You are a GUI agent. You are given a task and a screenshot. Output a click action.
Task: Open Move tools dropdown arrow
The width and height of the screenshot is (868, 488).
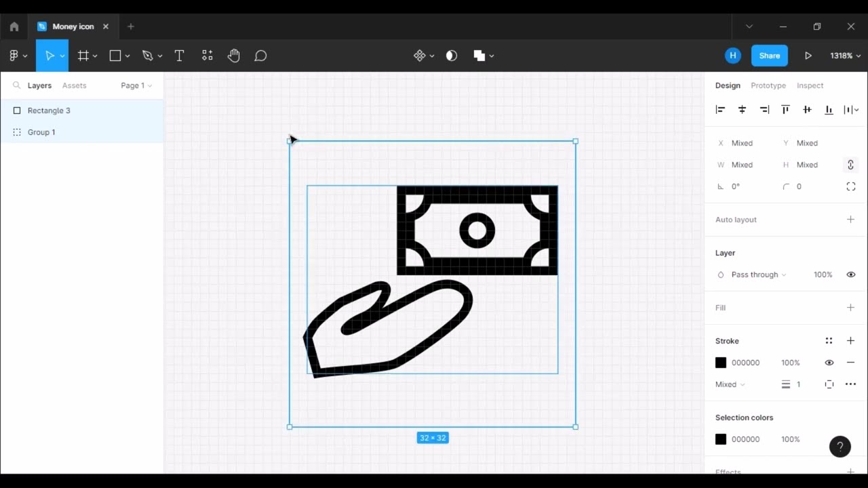coord(62,56)
